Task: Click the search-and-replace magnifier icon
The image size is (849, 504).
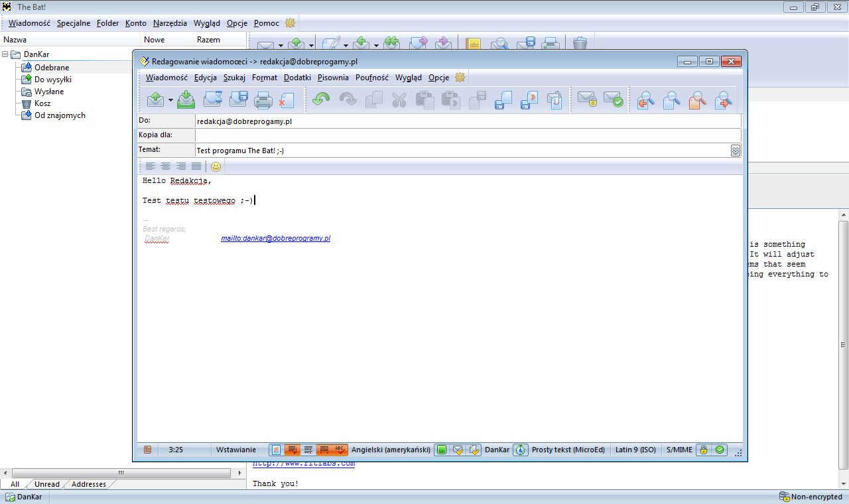Action: point(697,100)
